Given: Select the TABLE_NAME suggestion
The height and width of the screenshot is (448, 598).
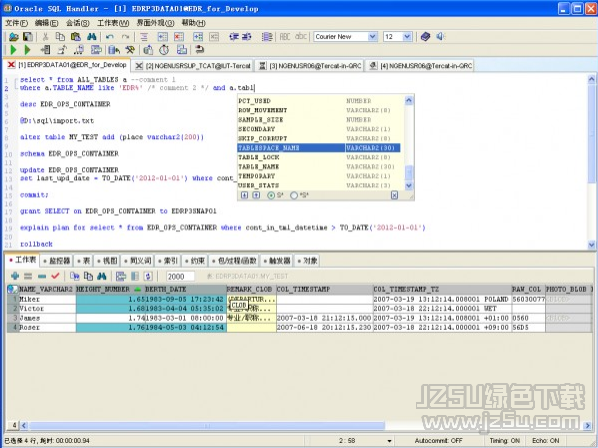Looking at the screenshot, I should coord(319,167).
